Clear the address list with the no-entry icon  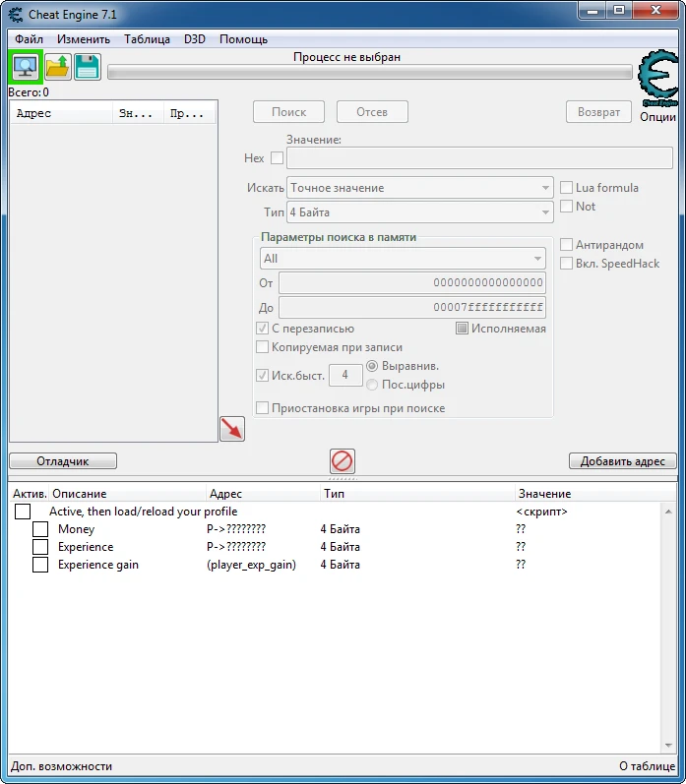343,461
